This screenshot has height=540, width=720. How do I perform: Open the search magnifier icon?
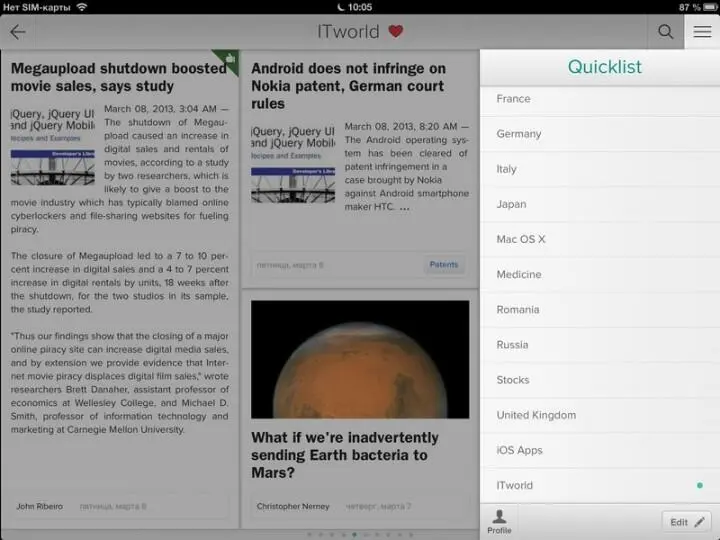[x=665, y=32]
